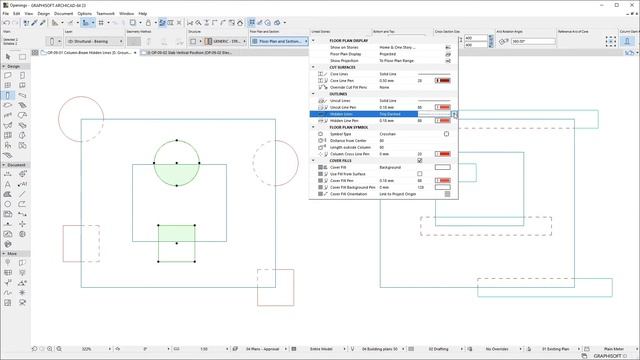
Task: Select the Door tool in the toolbox
Action: point(22,76)
